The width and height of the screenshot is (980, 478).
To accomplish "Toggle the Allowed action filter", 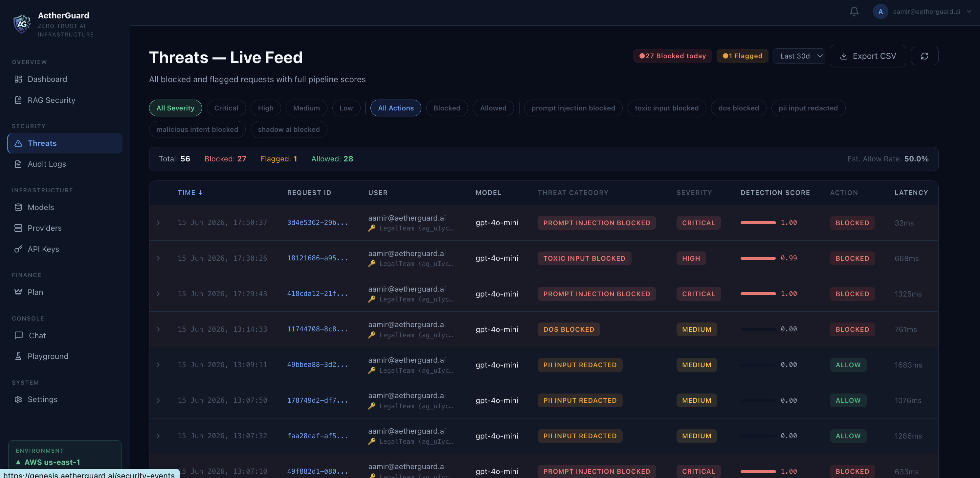I will (493, 108).
